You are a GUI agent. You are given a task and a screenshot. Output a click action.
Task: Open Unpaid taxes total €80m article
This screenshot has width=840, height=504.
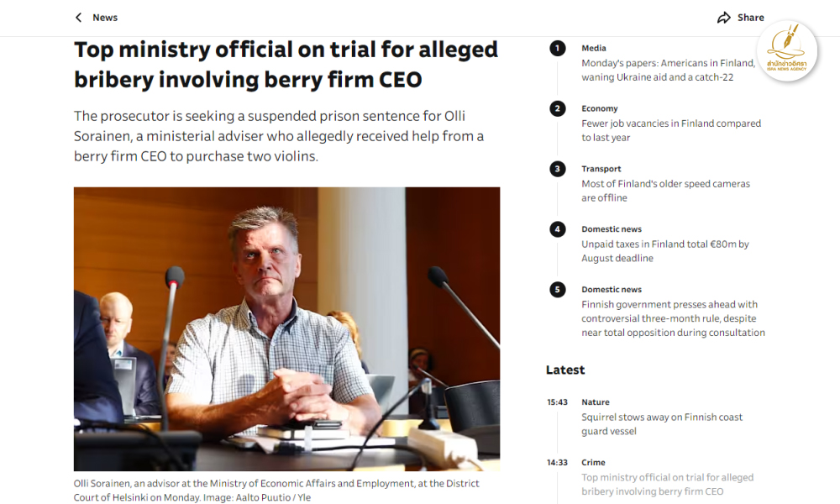coord(664,251)
